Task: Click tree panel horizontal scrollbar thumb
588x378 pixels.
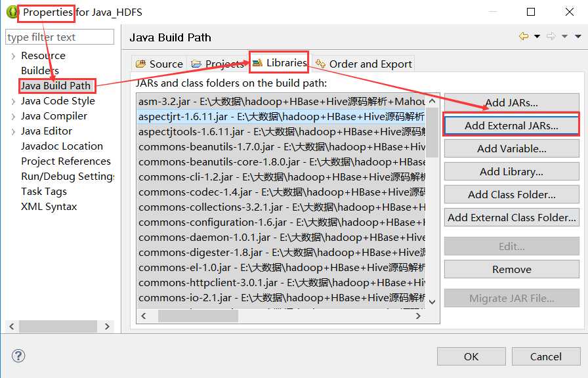Action: point(58,326)
